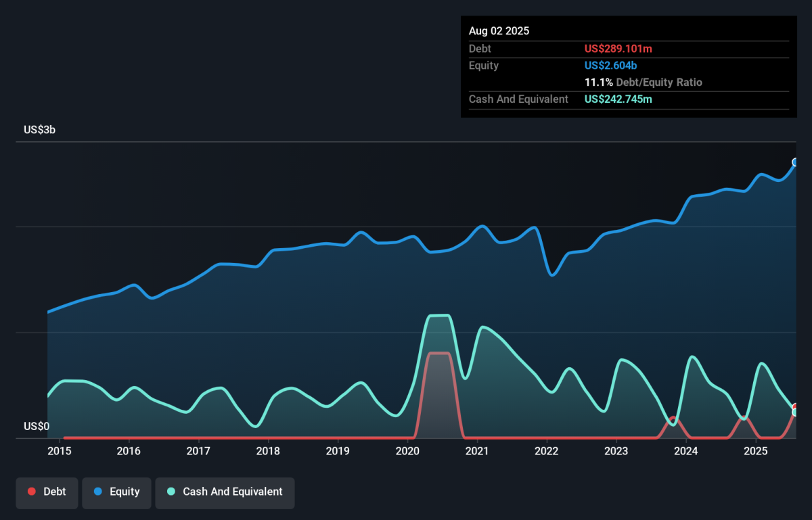The image size is (812, 520).
Task: Click the red debt plateau in 2020
Action: click(x=438, y=353)
